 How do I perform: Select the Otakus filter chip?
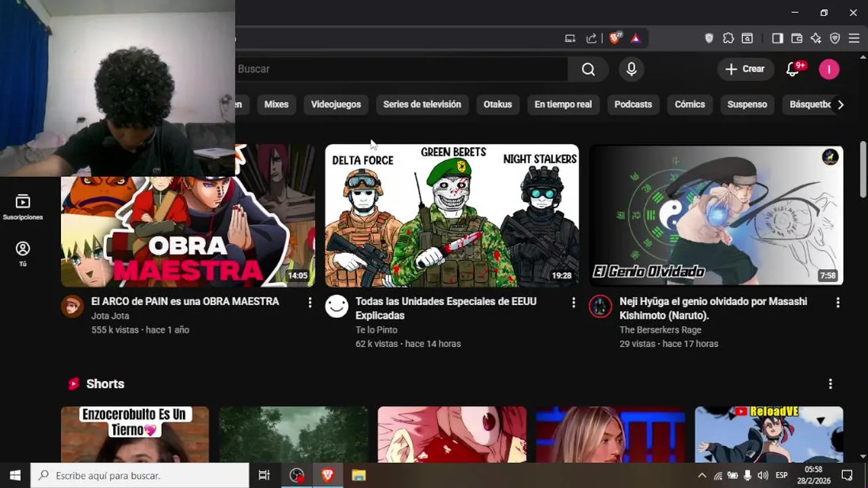pyautogui.click(x=497, y=104)
